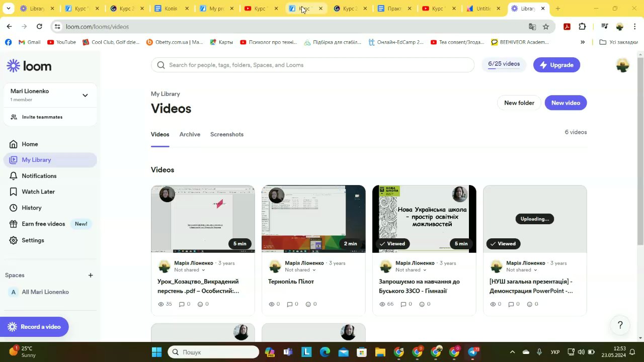Switch to the Screenshots tab
Image resolution: width=644 pixels, height=362 pixels.
coord(227,134)
